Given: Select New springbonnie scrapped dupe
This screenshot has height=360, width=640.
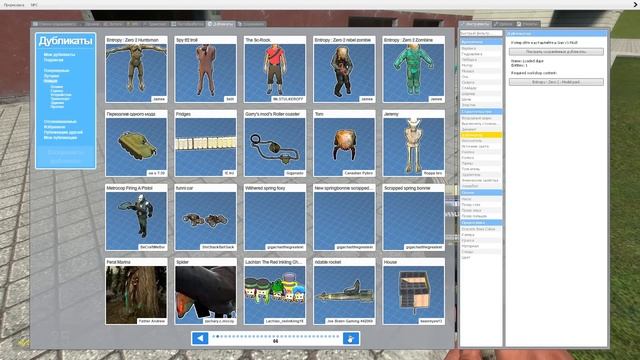Looking at the screenshot, I should pyautogui.click(x=344, y=218).
